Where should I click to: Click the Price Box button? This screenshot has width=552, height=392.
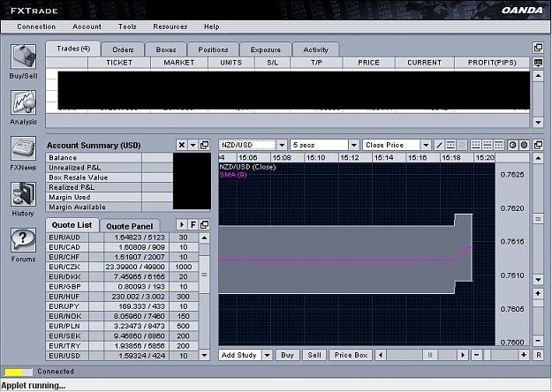tap(351, 355)
